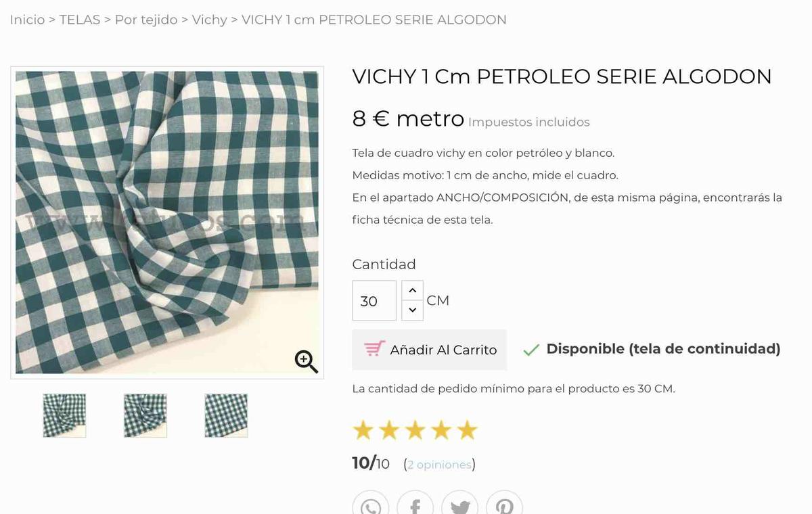The width and height of the screenshot is (812, 514).
Task: Click the pink shopping cart icon
Action: tap(374, 349)
